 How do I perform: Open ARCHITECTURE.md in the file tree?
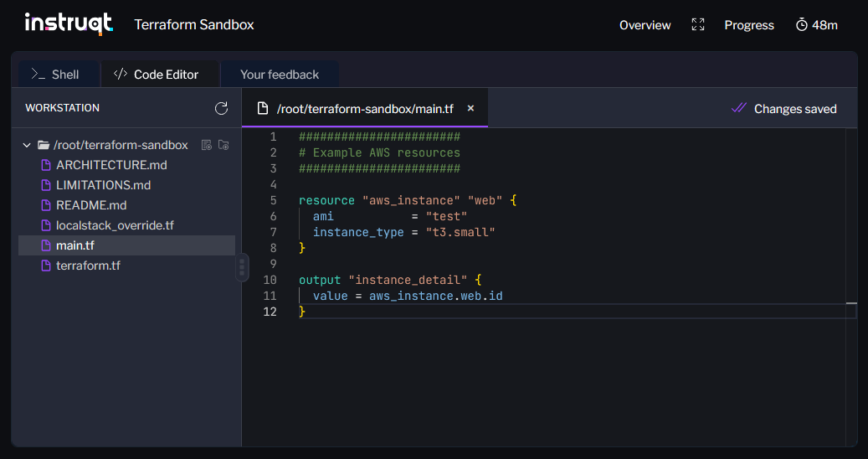click(x=101, y=165)
